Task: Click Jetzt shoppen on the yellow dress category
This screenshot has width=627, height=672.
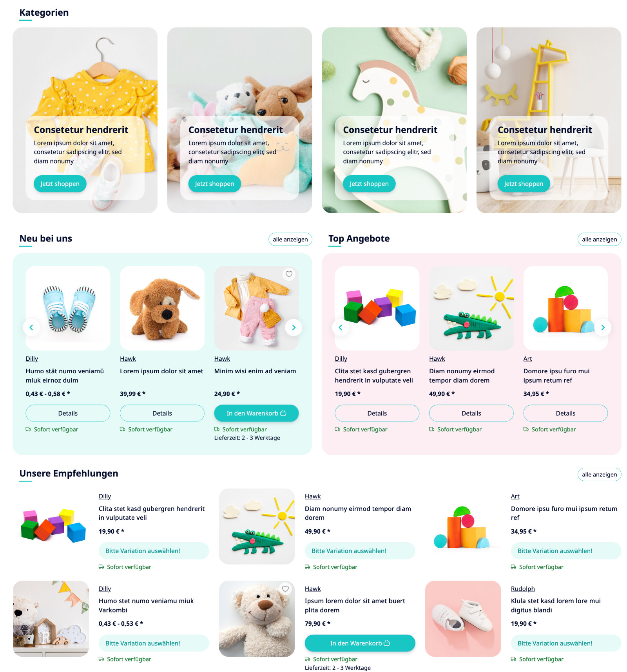Action: coord(60,184)
